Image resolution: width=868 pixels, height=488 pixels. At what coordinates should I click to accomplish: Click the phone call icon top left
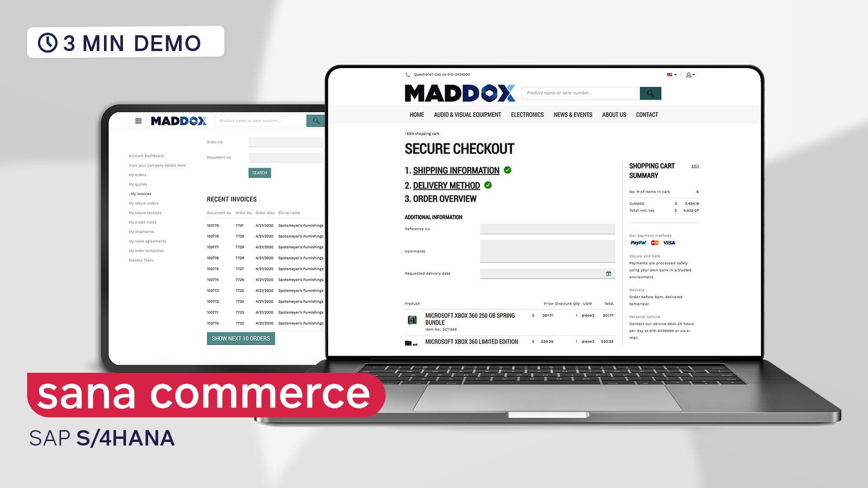(408, 75)
